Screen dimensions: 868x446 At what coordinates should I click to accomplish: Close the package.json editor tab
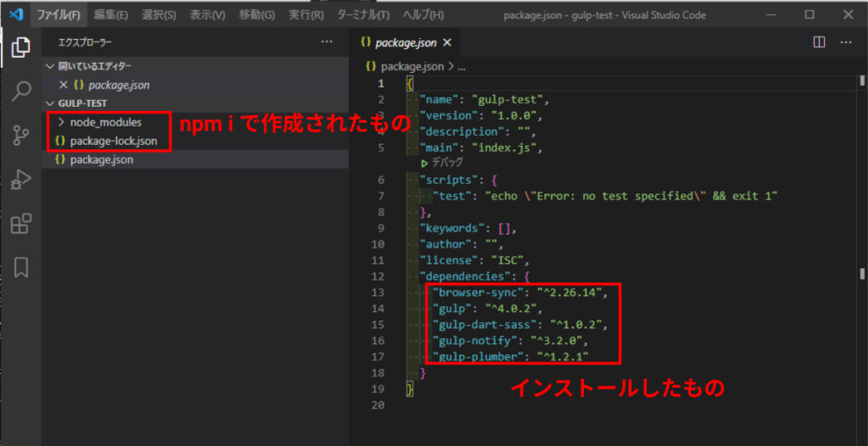coord(448,42)
